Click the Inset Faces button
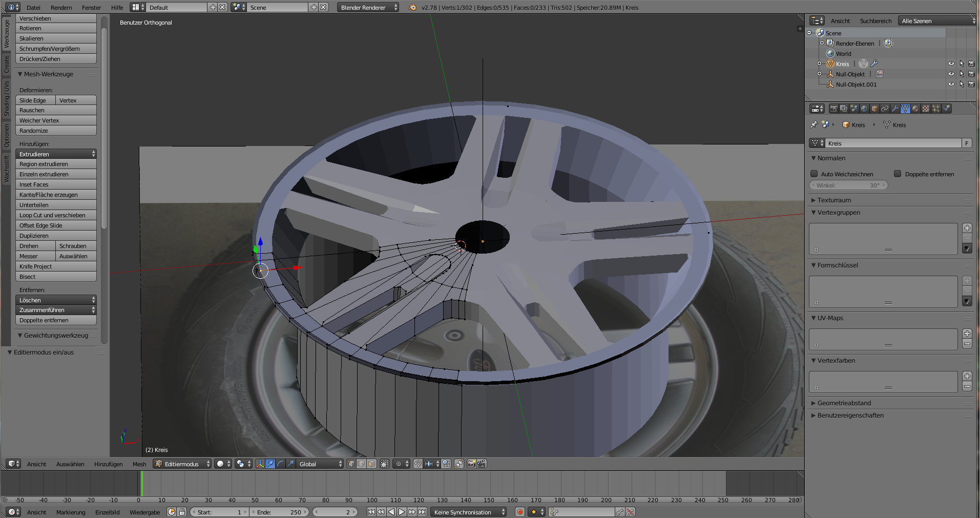980x518 pixels. pyautogui.click(x=55, y=184)
